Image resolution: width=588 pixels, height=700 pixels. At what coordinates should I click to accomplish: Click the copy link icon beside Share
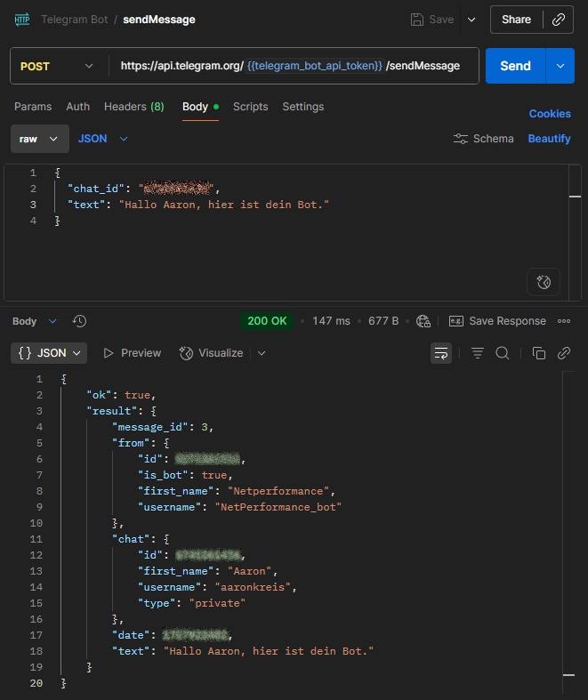558,19
